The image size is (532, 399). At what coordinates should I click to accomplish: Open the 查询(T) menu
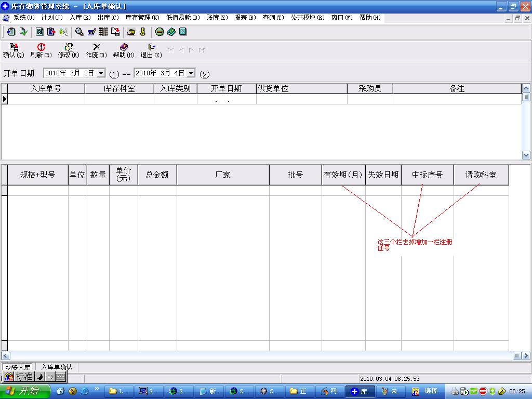coord(273,18)
